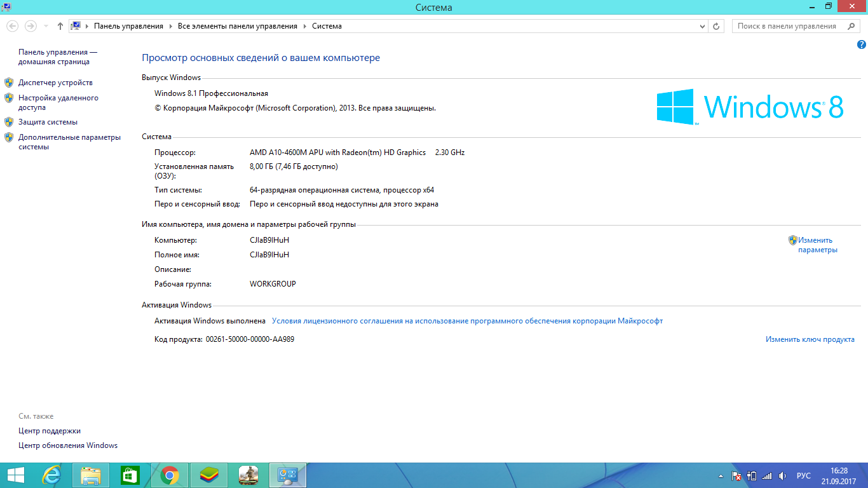Click the system window icon in the title bar
The image size is (868, 488).
[x=5, y=6]
